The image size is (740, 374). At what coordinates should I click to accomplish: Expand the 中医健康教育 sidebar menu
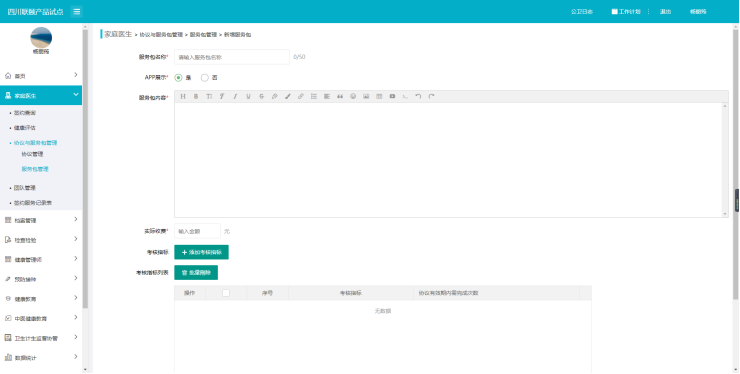(41, 318)
